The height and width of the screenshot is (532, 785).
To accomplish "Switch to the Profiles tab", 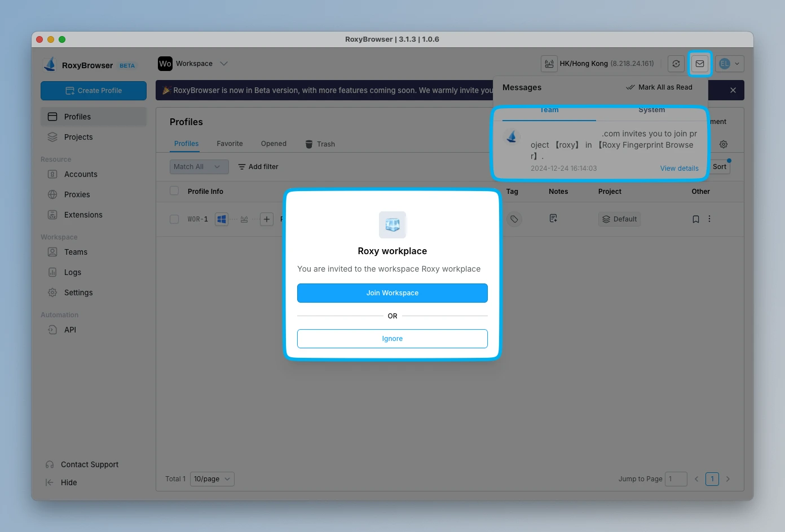I will [186, 144].
